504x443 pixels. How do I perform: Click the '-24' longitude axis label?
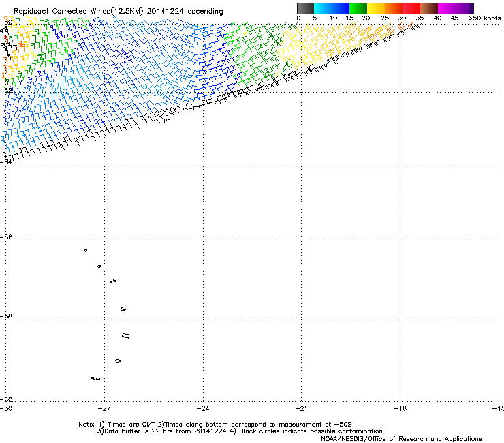[203, 408]
